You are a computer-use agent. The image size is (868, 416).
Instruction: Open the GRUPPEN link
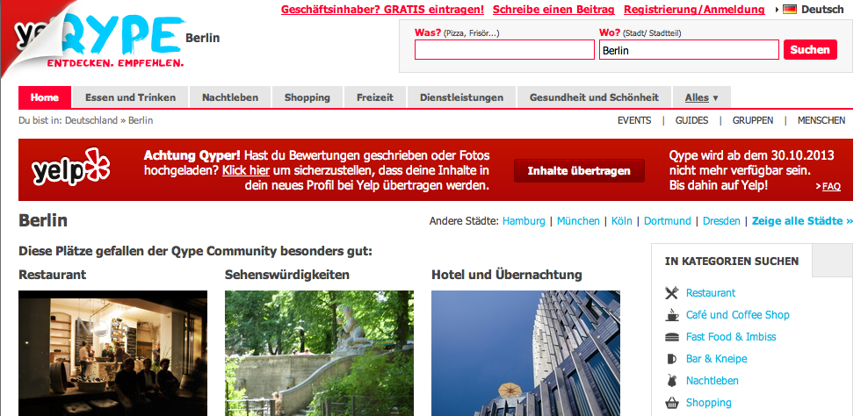(x=753, y=120)
